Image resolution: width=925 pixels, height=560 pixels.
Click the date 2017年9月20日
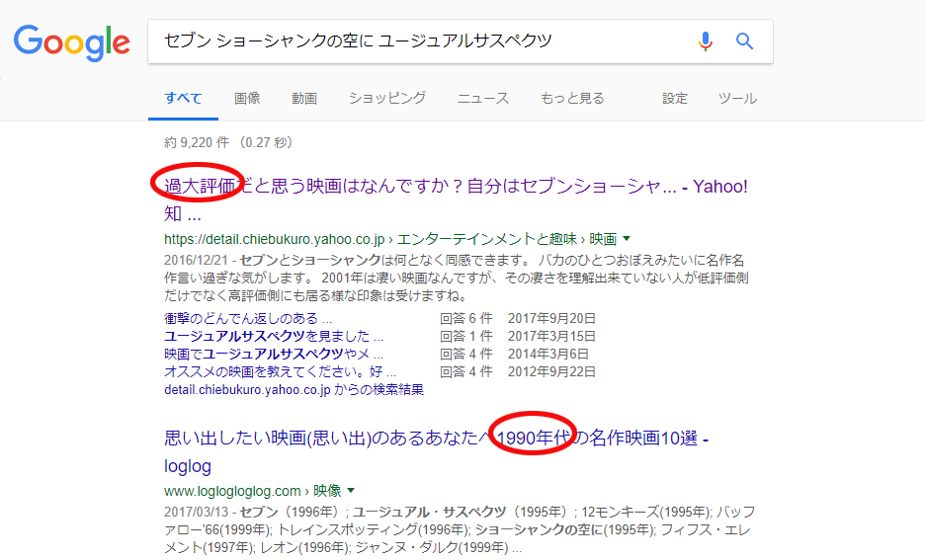pyautogui.click(x=551, y=319)
